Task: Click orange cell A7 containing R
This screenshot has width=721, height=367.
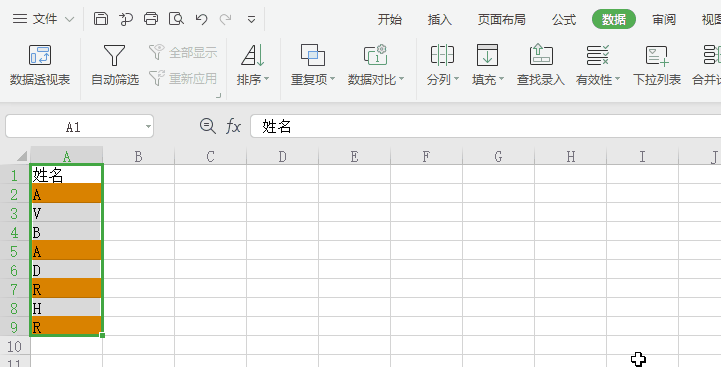Action: [67, 288]
